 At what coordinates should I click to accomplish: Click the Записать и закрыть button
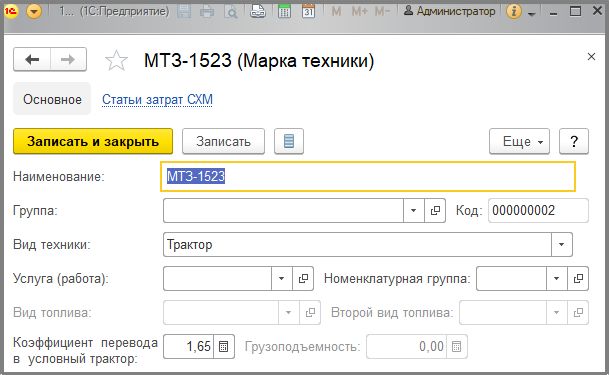[93, 141]
